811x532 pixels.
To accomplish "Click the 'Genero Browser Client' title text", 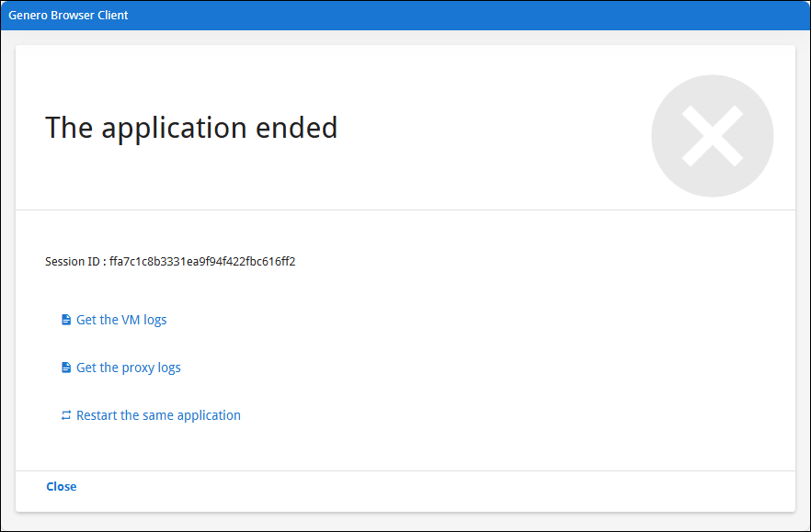I will click(68, 16).
